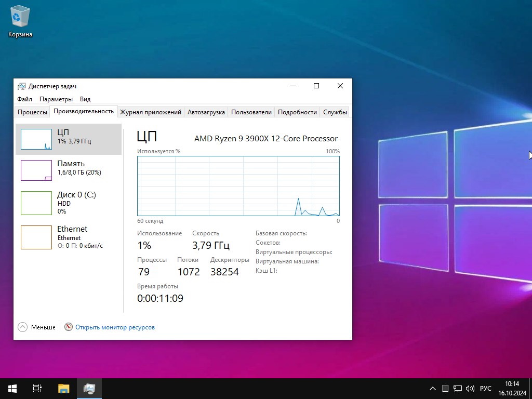Click the main CPU usage graph
The image size is (532, 399).
click(238, 186)
